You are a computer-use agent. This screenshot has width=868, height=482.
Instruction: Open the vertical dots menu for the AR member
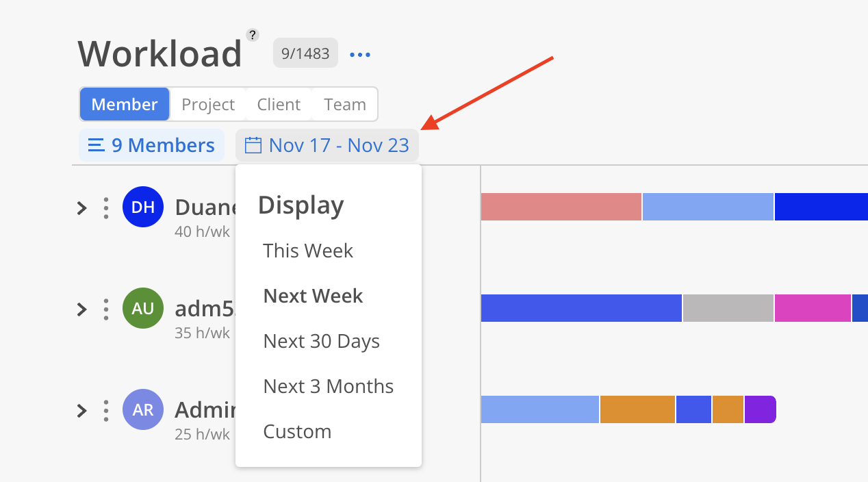pyautogui.click(x=105, y=411)
